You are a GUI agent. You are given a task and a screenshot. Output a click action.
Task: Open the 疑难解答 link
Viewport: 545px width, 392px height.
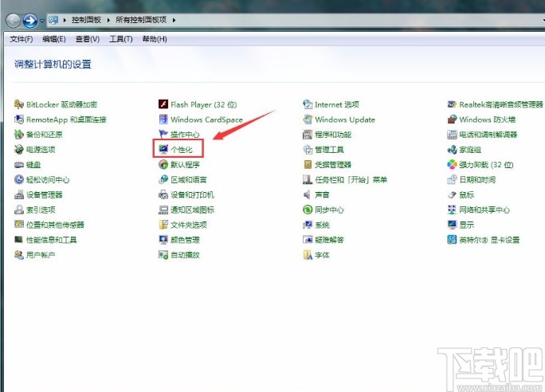(329, 240)
